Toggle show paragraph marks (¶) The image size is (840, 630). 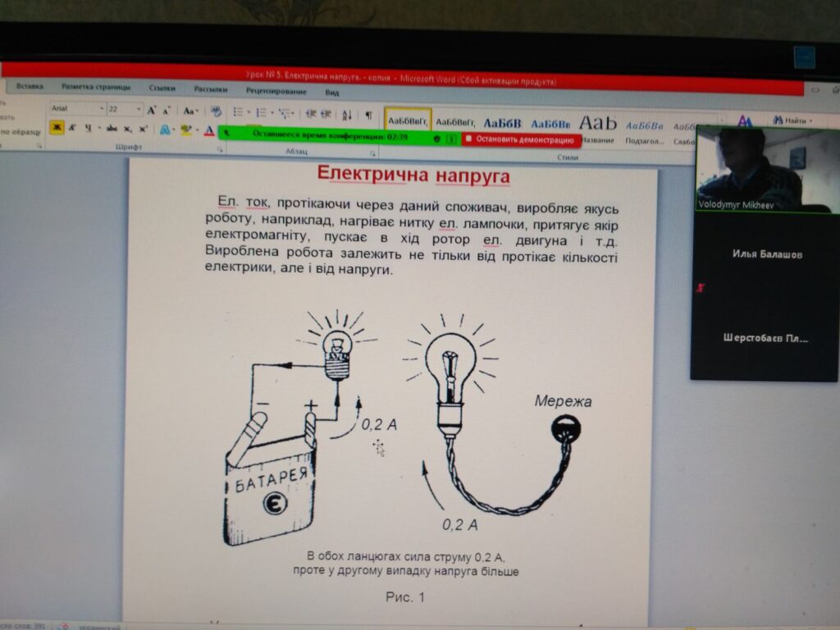[x=368, y=115]
